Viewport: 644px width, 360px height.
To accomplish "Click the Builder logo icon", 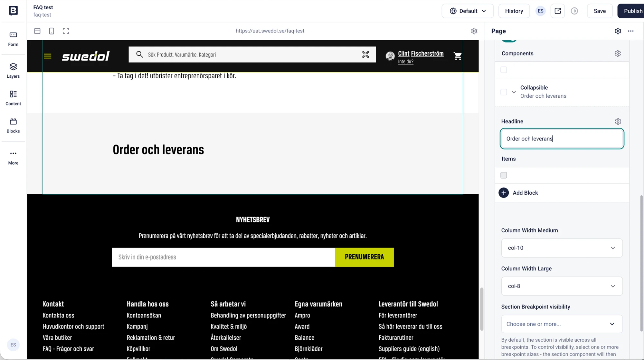I will click(x=13, y=11).
